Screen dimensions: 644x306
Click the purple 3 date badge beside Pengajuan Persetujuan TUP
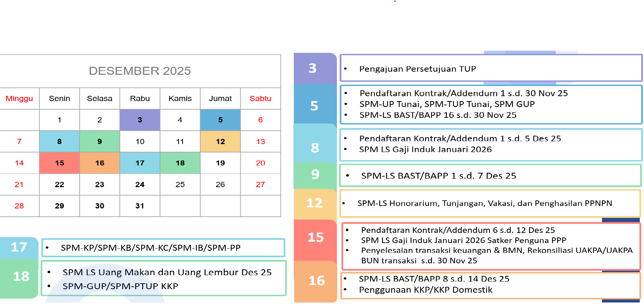tap(313, 68)
